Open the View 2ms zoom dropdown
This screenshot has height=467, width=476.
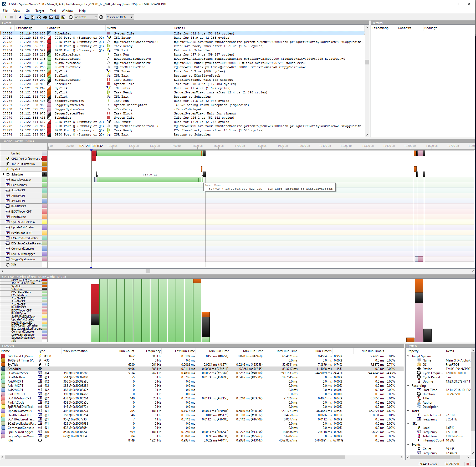86,17
